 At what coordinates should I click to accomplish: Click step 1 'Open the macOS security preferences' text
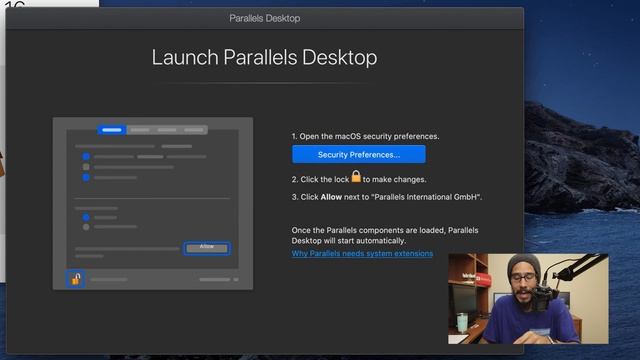click(365, 136)
